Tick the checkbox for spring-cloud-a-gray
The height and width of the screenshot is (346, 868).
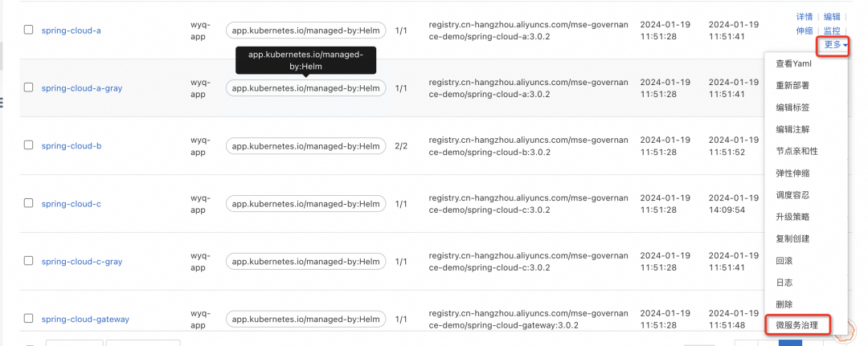(28, 88)
